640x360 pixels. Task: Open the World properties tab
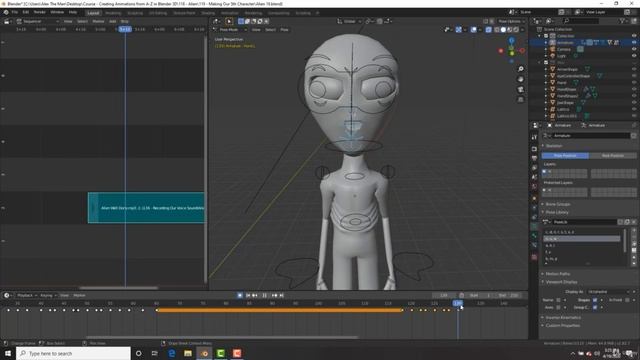pos(534,187)
